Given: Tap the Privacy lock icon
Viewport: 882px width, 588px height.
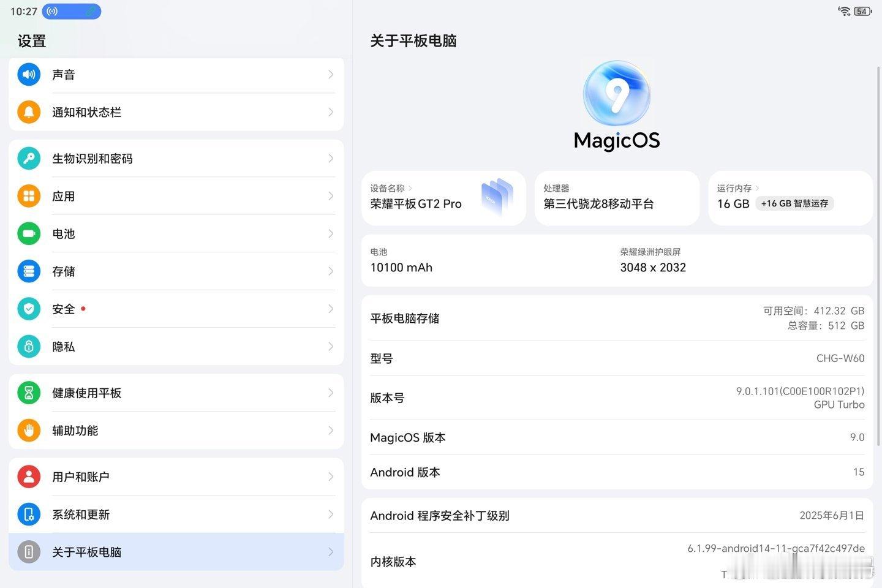Looking at the screenshot, I should coord(29,347).
